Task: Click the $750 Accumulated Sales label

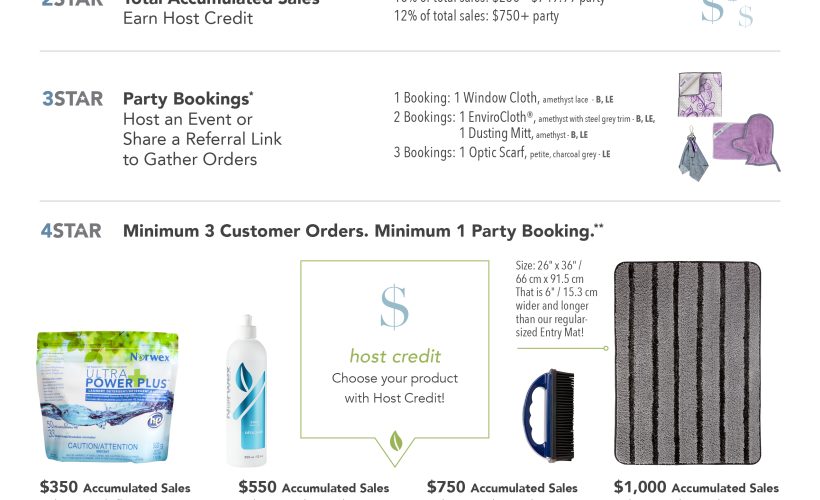Action: (502, 487)
